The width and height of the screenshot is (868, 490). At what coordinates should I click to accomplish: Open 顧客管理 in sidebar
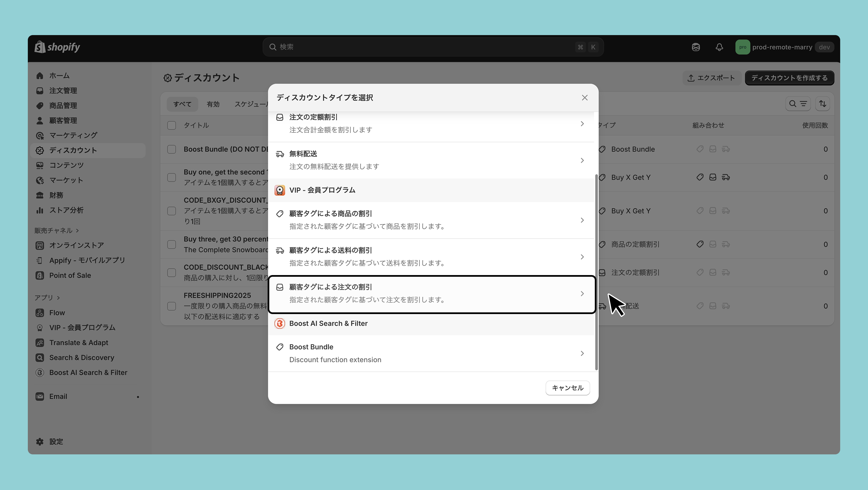tap(88, 120)
